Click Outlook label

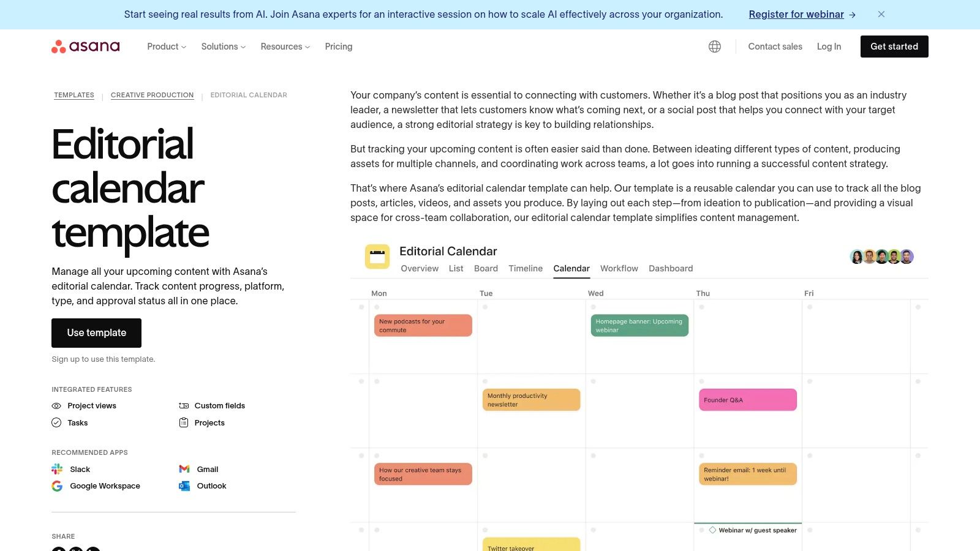pyautogui.click(x=211, y=486)
